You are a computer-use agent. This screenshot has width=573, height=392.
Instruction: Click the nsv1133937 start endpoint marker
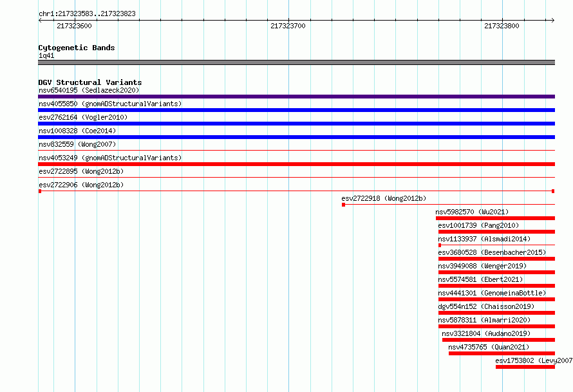pos(440,245)
